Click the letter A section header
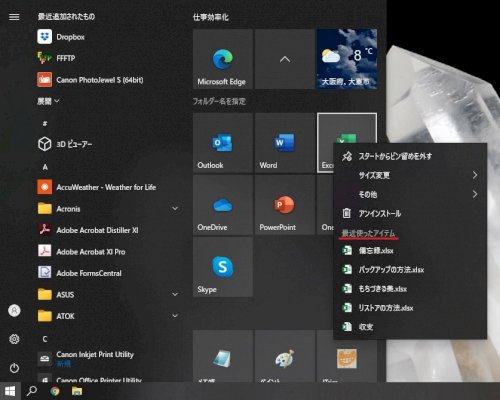500x400 pixels. [x=45, y=167]
